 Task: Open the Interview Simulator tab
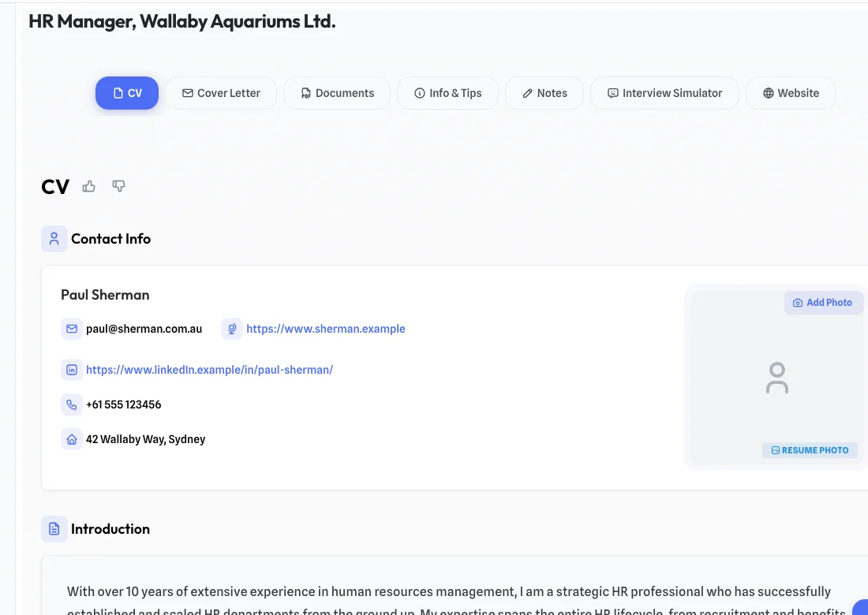point(664,93)
